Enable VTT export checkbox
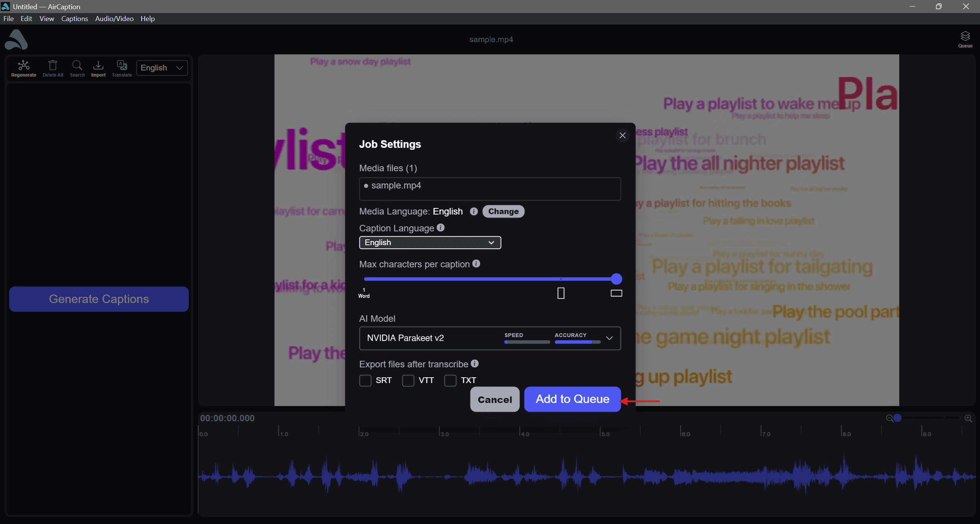980x524 pixels. (x=408, y=380)
